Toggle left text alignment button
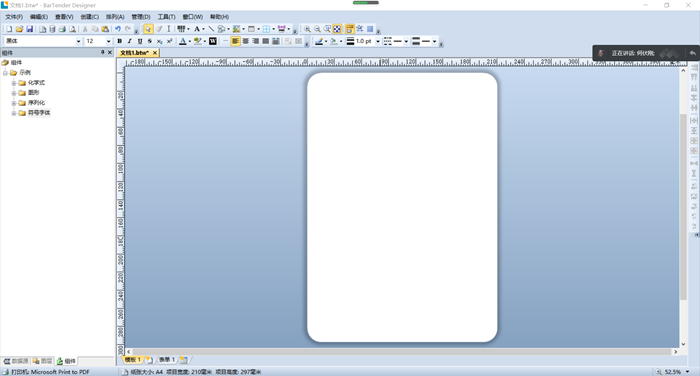This screenshot has height=376, width=700. click(x=235, y=41)
